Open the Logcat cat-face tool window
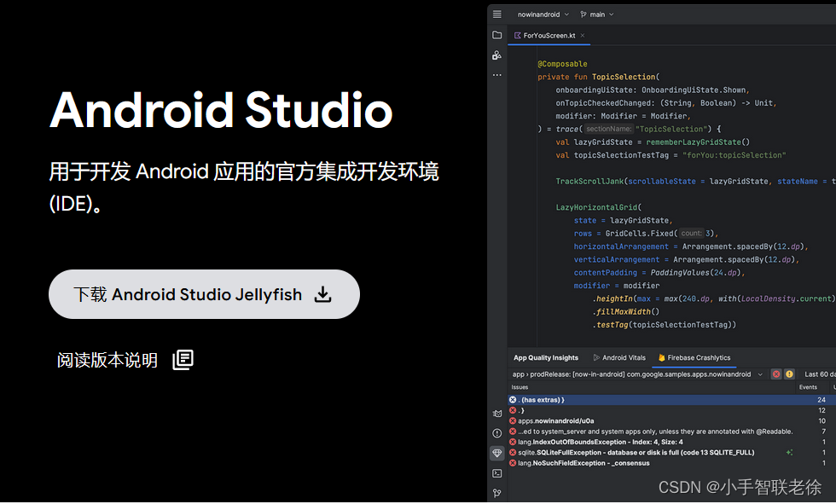Screen dimensions: 836x504 [496, 414]
